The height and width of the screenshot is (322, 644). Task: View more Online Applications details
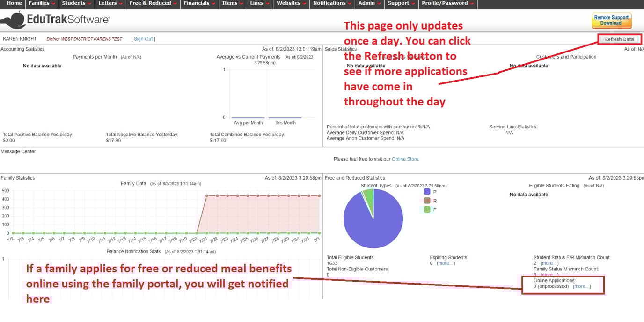point(581,286)
